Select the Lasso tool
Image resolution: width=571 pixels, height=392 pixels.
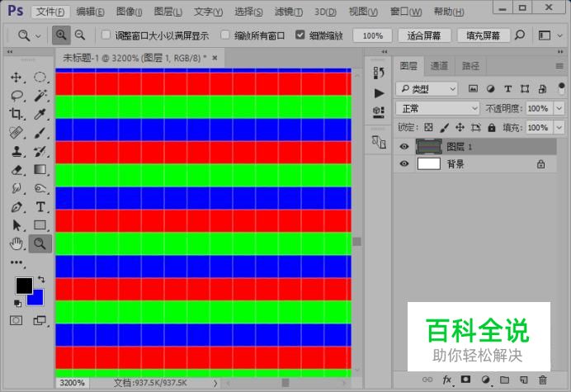tap(17, 96)
